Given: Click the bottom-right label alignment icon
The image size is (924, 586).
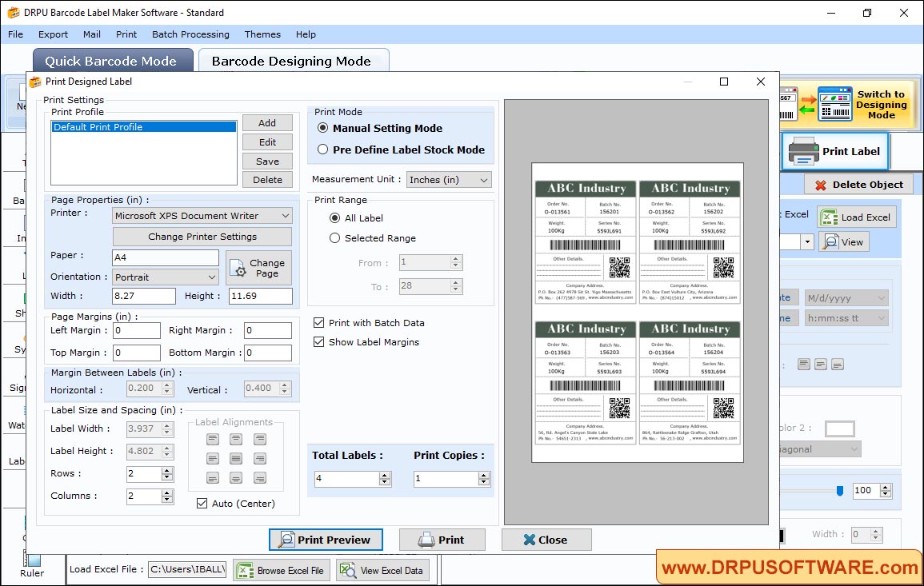Looking at the screenshot, I should click(260, 478).
